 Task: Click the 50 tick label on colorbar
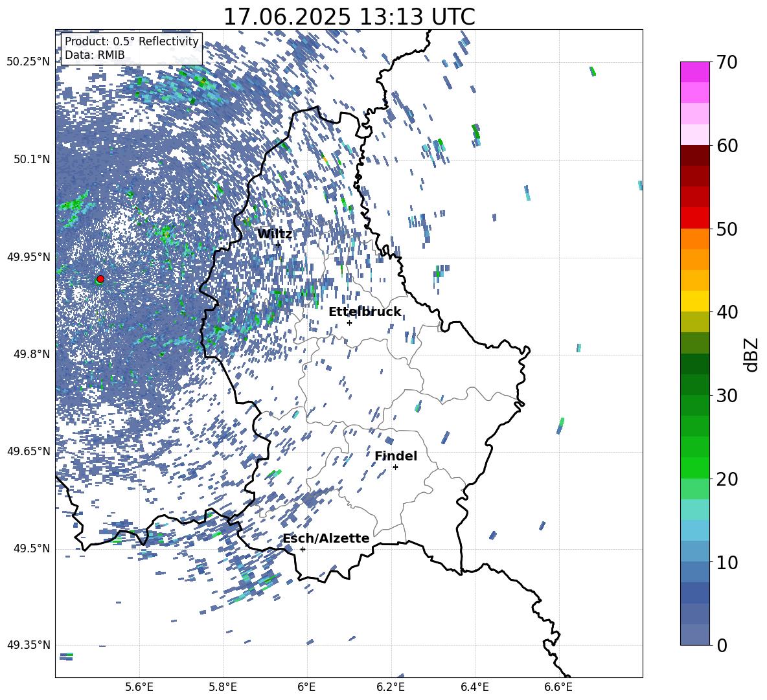click(727, 229)
